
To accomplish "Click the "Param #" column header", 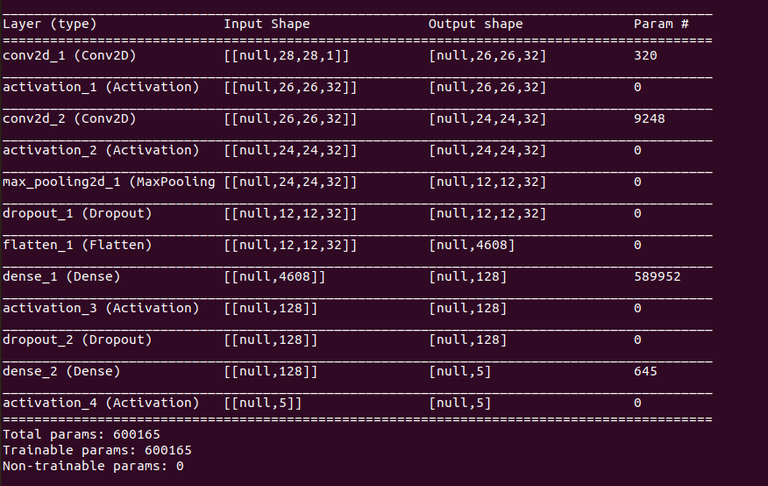I will click(x=662, y=24).
